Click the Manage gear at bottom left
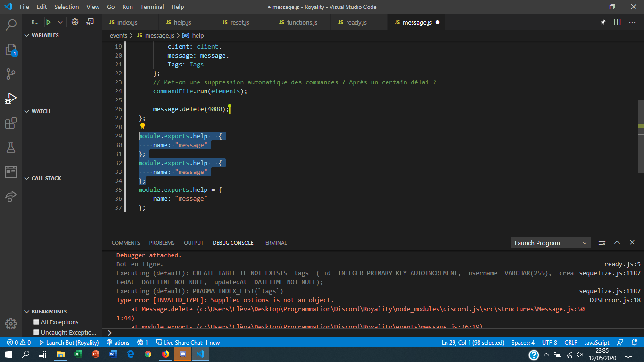Image resolution: width=644 pixels, height=362 pixels. tap(11, 324)
